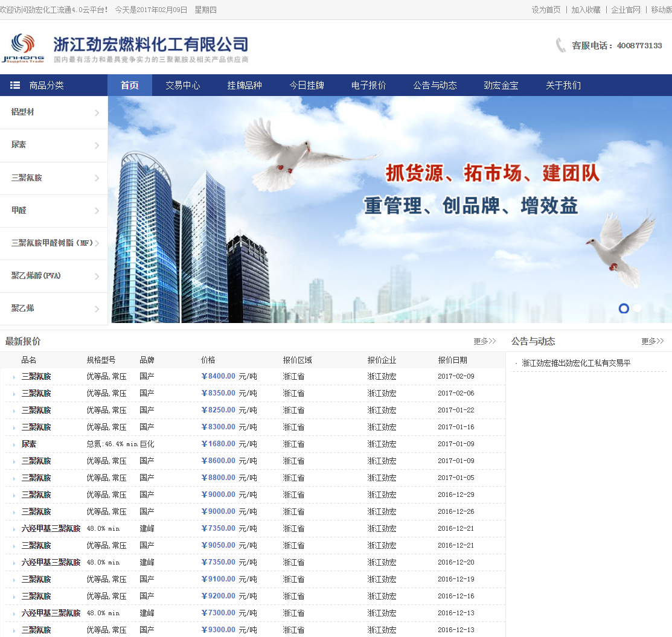Expand the 聚乙烯 category arrow
The height and width of the screenshot is (637, 672).
tap(97, 309)
